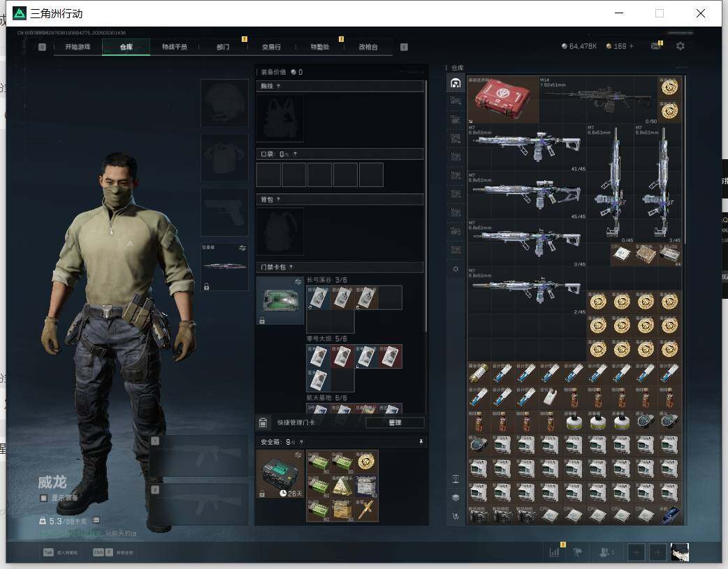Click the gold coin in safe box
Image resolution: width=728 pixels, height=569 pixels.
tap(366, 461)
